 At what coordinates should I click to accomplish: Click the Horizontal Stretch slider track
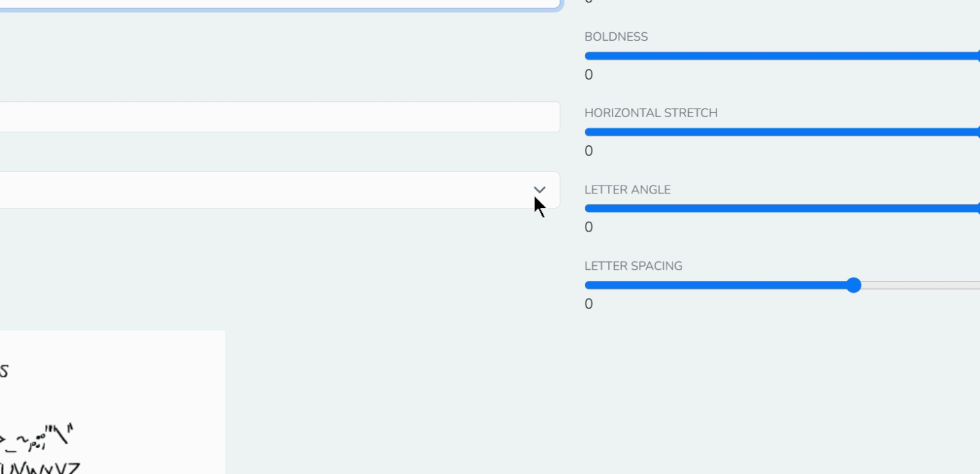pos(780,132)
